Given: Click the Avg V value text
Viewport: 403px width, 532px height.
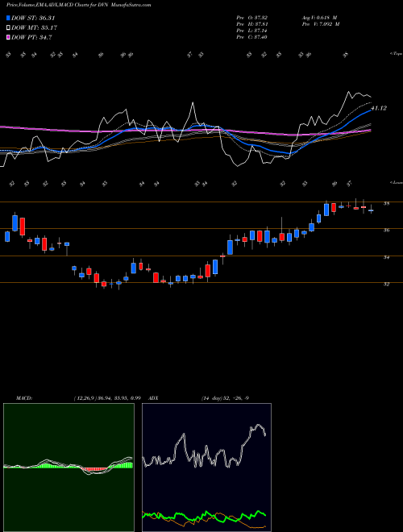Looking at the screenshot, I should 319,18.
